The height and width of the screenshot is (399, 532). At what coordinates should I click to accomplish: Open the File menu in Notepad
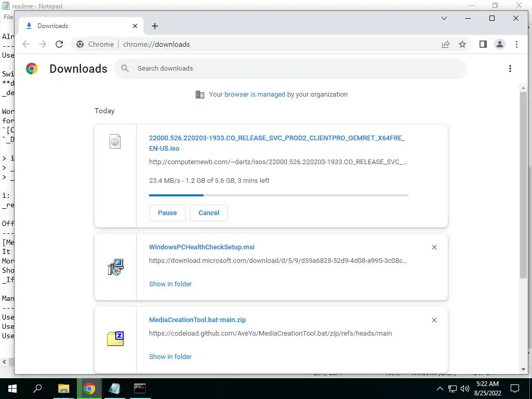tap(8, 17)
